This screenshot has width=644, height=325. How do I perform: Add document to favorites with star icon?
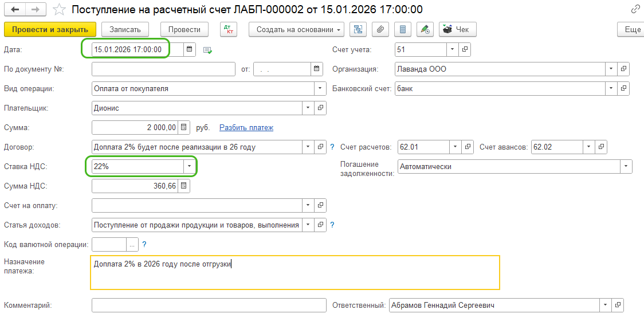click(58, 10)
